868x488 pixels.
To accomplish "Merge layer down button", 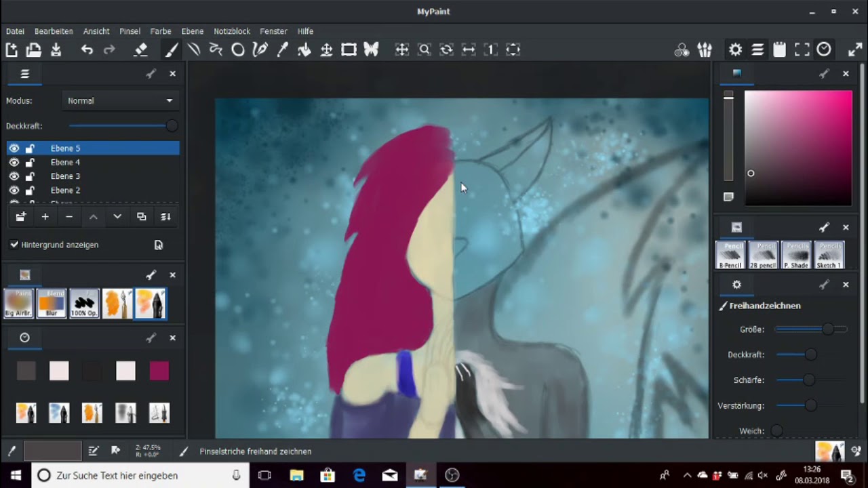I will [x=165, y=217].
